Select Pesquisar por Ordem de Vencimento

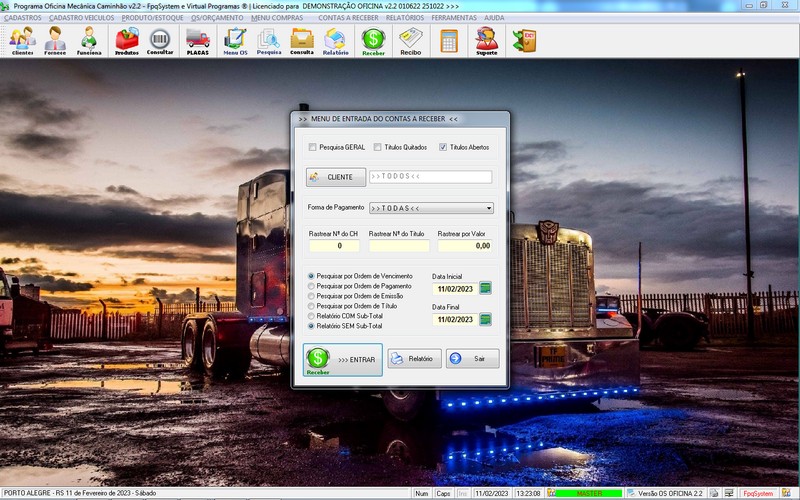311,276
